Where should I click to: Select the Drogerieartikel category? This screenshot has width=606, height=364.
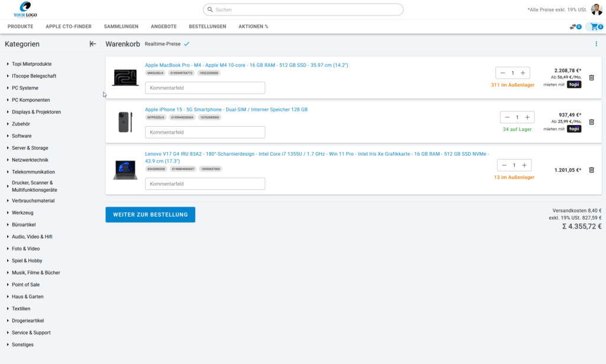(28, 321)
